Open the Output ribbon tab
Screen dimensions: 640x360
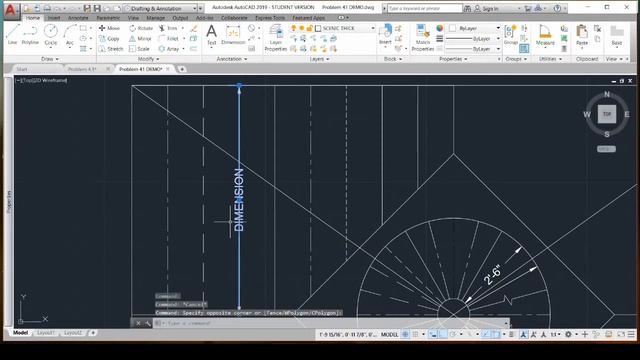[180, 18]
